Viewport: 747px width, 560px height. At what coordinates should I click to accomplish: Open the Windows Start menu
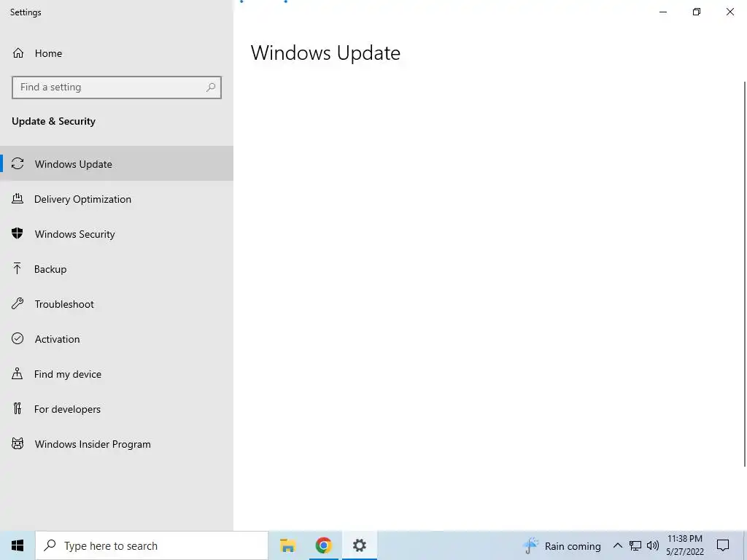(x=18, y=545)
